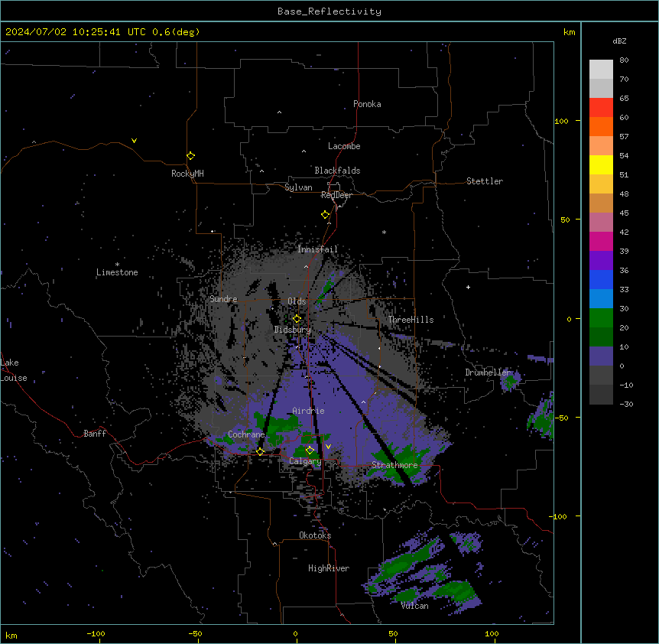This screenshot has height=644, width=659.
Task: Click the Banff label
Action: click(95, 434)
